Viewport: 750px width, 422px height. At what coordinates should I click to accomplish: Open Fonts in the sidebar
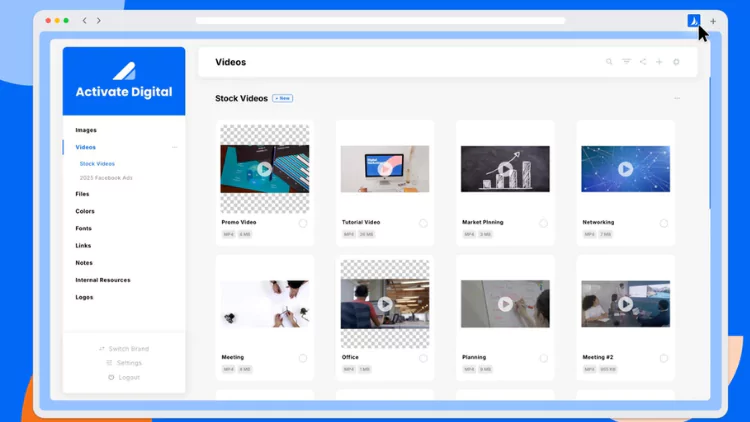pyautogui.click(x=84, y=228)
